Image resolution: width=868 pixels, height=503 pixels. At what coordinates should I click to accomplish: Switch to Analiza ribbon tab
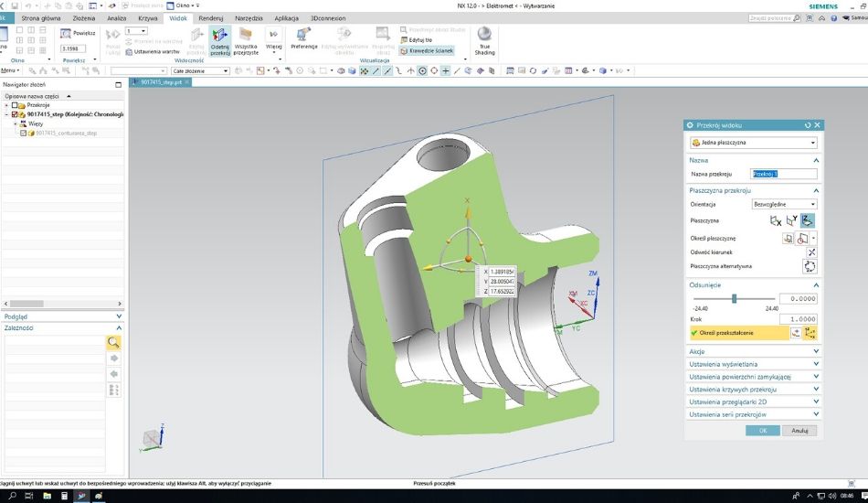point(116,18)
